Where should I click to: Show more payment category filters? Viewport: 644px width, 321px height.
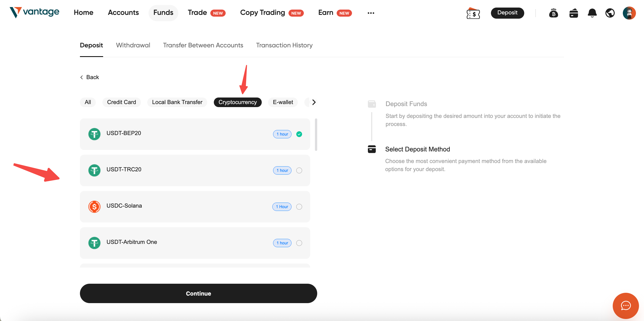(x=314, y=102)
